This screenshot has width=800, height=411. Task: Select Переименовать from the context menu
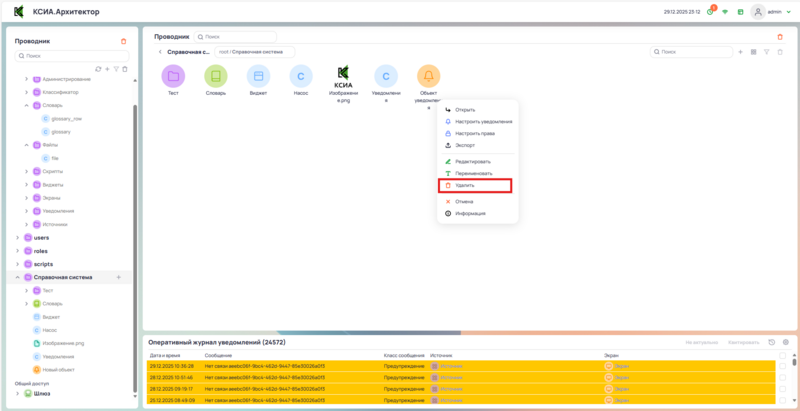coord(473,173)
